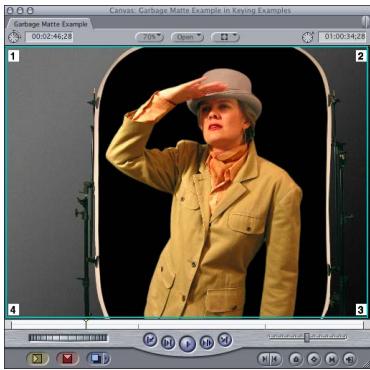370x370 pixels.
Task: Open the arrow popup beside Replace button
Action: [107, 359]
